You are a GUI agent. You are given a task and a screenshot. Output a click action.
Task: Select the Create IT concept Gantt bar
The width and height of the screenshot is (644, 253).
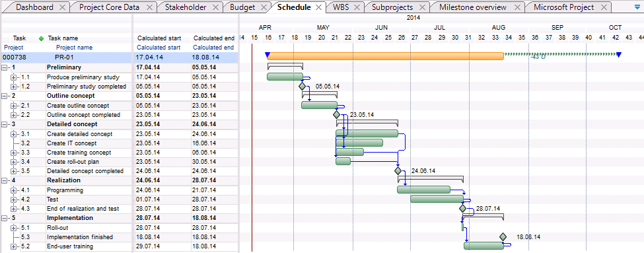[x=359, y=143]
